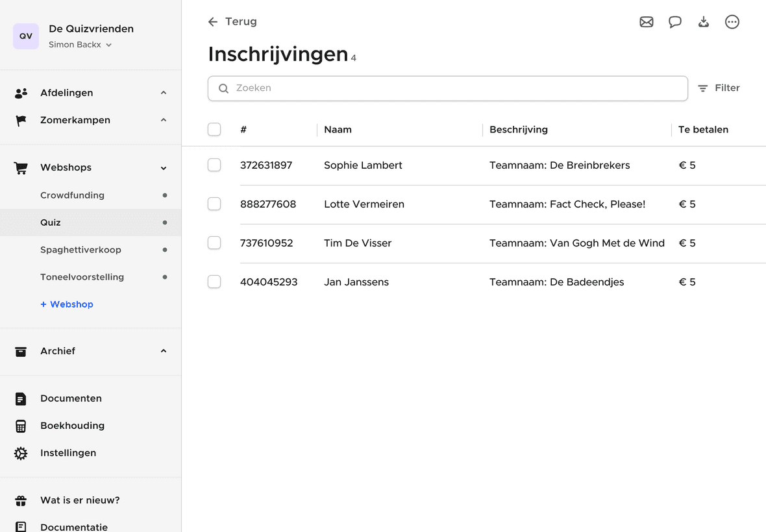Click the gift icon for Wat is er nieuw
Image resolution: width=766 pixels, height=532 pixels.
21,501
